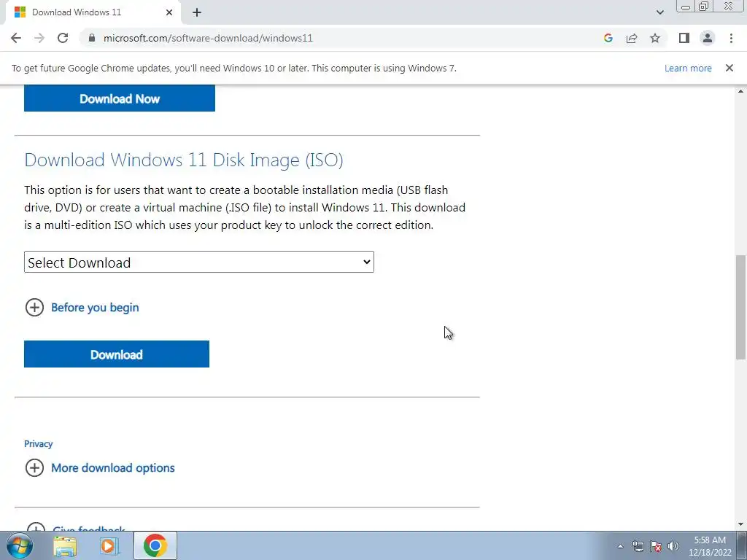Image resolution: width=747 pixels, height=560 pixels.
Task: Click the Learn more link
Action: (x=688, y=68)
